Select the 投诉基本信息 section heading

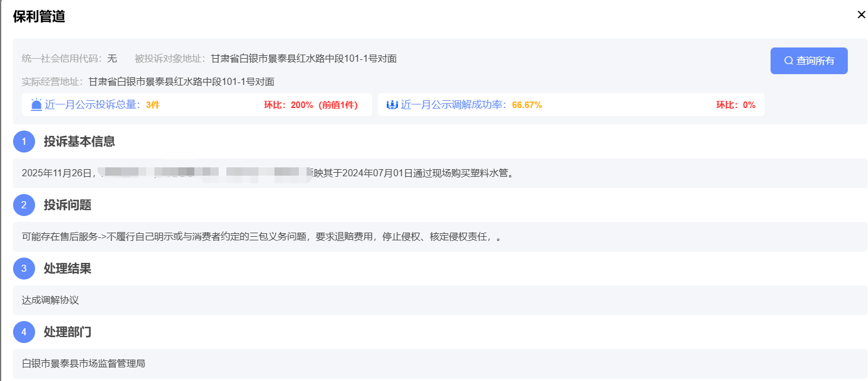79,141
